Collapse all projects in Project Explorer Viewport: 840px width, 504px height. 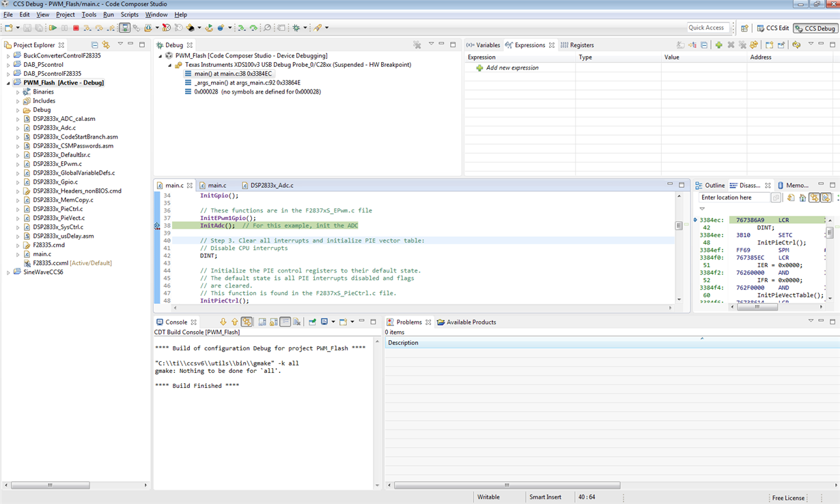click(x=95, y=44)
